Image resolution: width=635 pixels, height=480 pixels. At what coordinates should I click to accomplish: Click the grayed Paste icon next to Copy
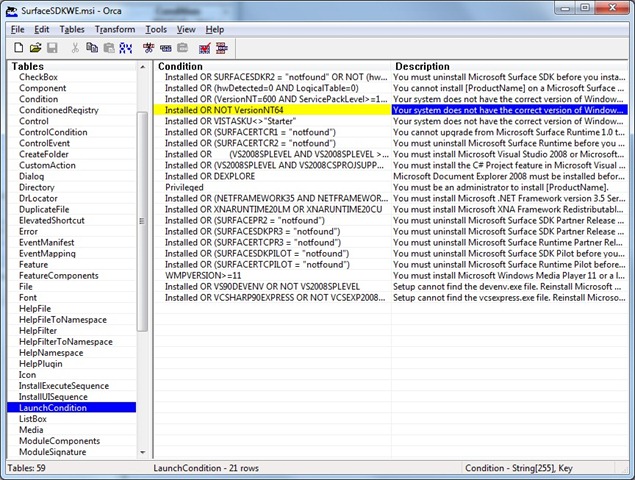[109, 48]
